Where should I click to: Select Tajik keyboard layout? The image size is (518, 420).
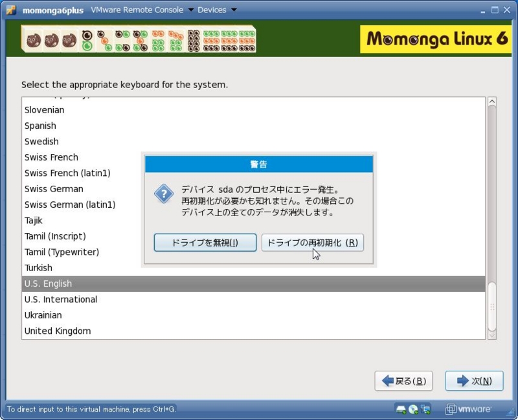coord(82,221)
